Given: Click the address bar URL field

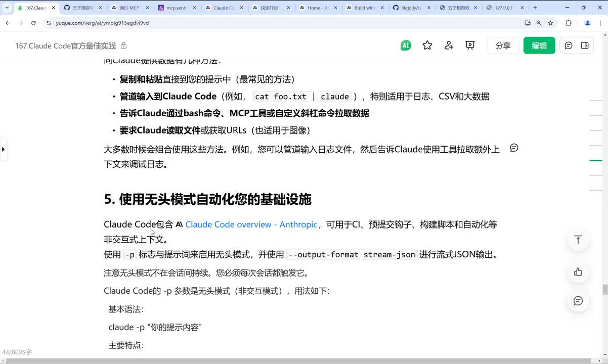Looking at the screenshot, I should [x=283, y=23].
